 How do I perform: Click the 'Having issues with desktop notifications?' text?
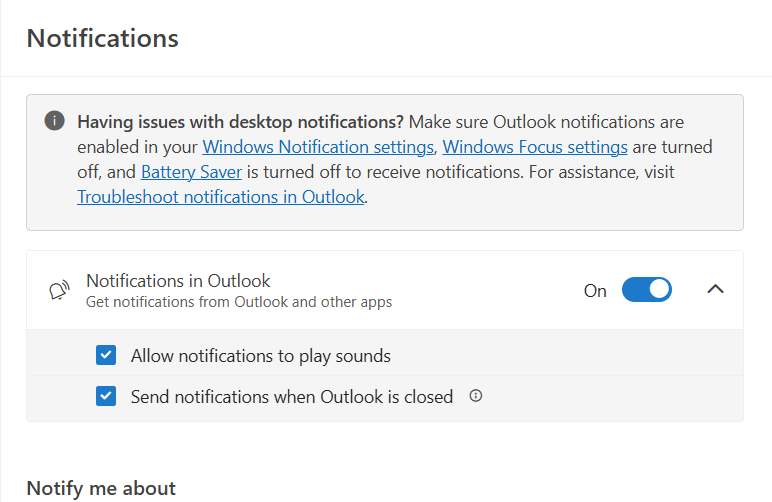click(x=240, y=122)
